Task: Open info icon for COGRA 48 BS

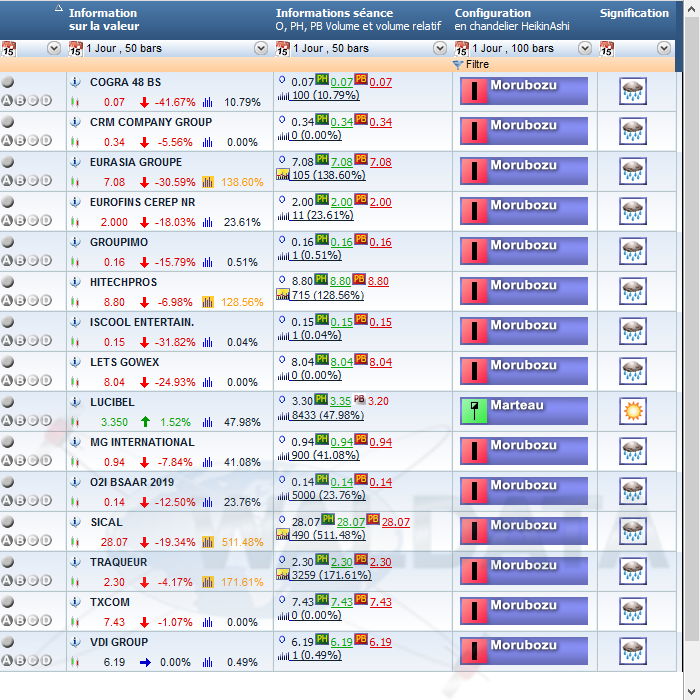Action: [76, 82]
